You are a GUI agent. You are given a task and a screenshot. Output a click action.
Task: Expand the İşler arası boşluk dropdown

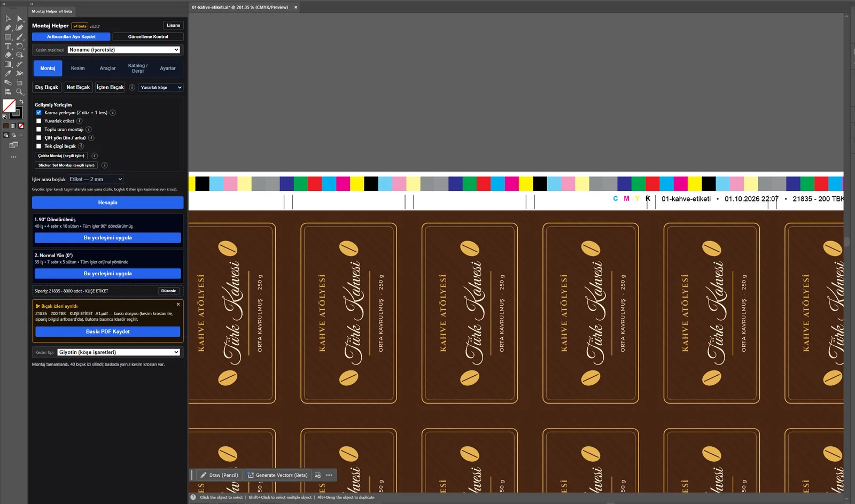pos(96,179)
